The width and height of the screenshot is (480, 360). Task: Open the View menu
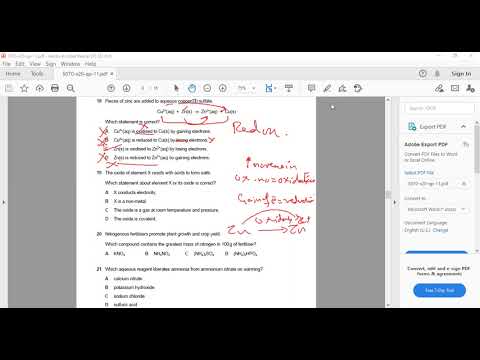35,64
